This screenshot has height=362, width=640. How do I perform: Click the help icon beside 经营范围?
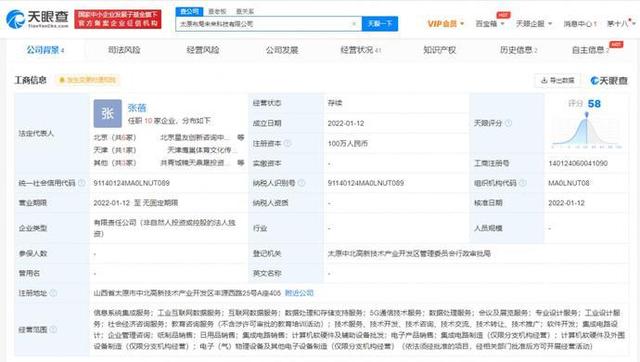[x=53, y=329]
